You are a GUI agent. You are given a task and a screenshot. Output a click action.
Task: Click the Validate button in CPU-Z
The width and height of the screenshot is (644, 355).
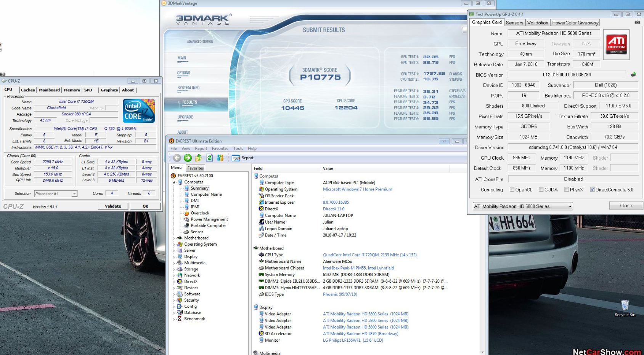[113, 206]
